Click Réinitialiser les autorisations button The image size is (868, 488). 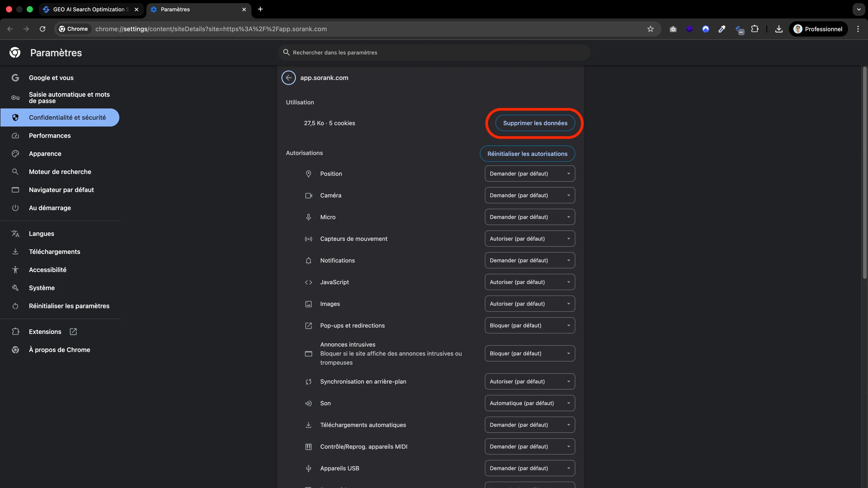[x=527, y=154]
